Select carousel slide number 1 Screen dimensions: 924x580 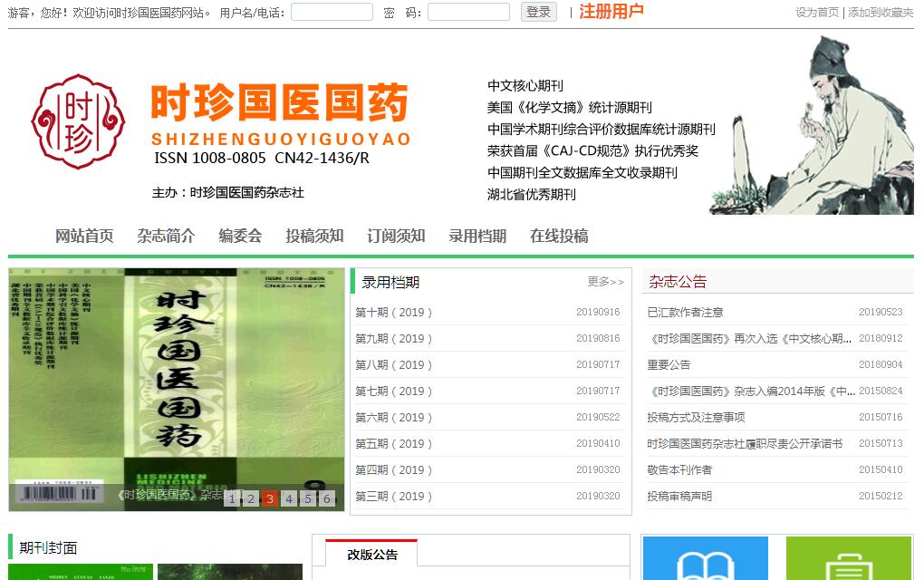232,498
